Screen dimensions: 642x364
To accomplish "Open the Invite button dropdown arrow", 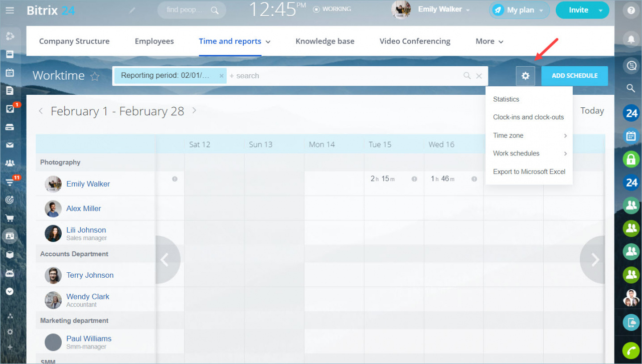I will (x=601, y=10).
